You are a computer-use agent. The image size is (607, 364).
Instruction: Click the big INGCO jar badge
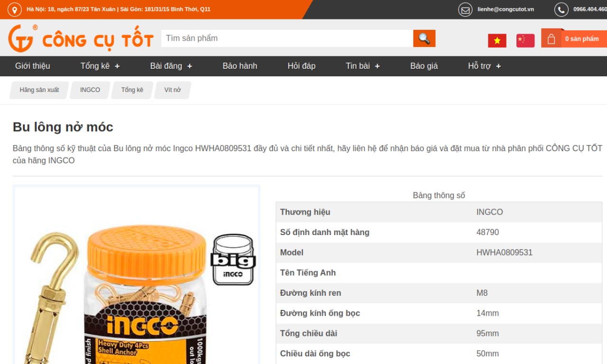(233, 260)
